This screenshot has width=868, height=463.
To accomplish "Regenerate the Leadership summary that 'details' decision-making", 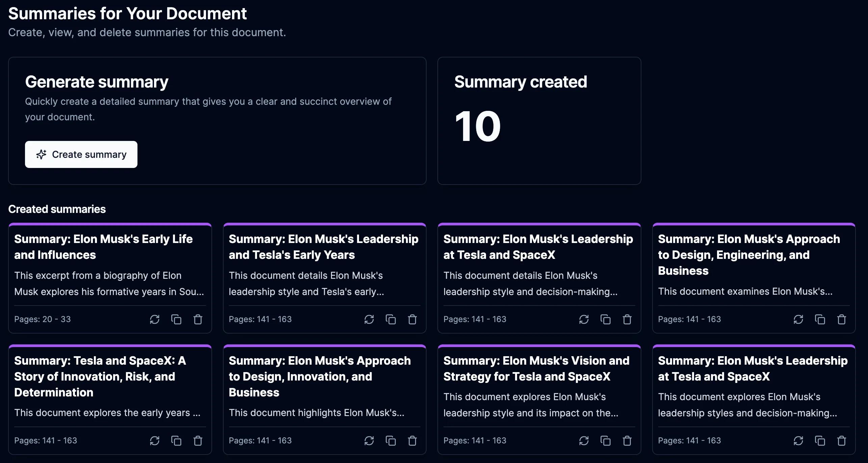I will 584,319.
